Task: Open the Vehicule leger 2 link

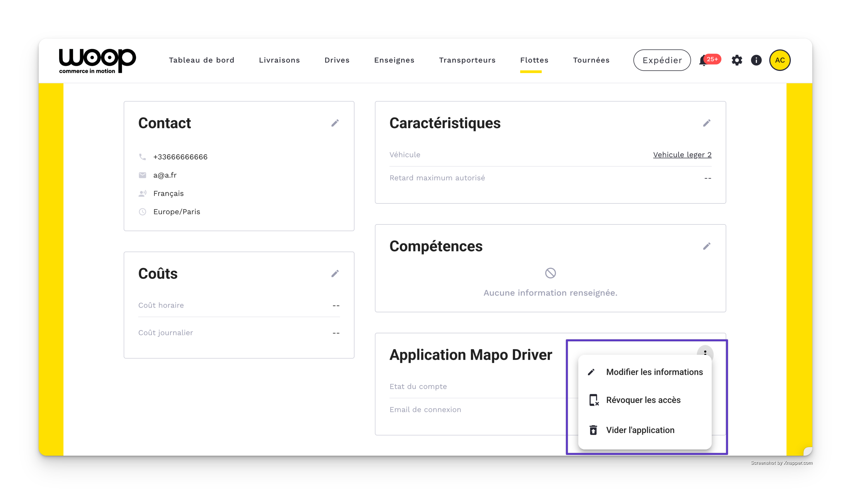Action: coord(682,155)
